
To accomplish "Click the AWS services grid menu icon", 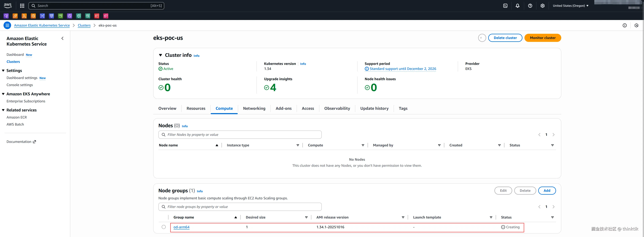I will pos(22,6).
